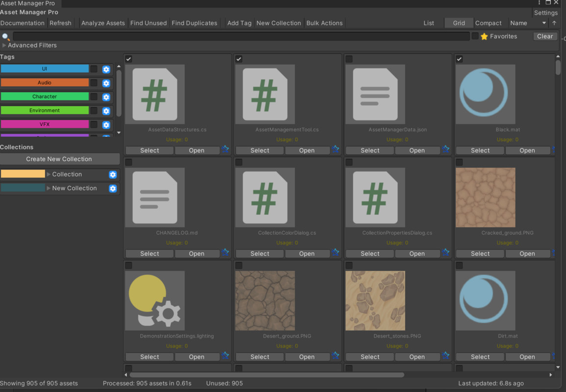The height and width of the screenshot is (392, 566).
Task: Enable the Favorites filter checkbox
Action: coord(474,36)
